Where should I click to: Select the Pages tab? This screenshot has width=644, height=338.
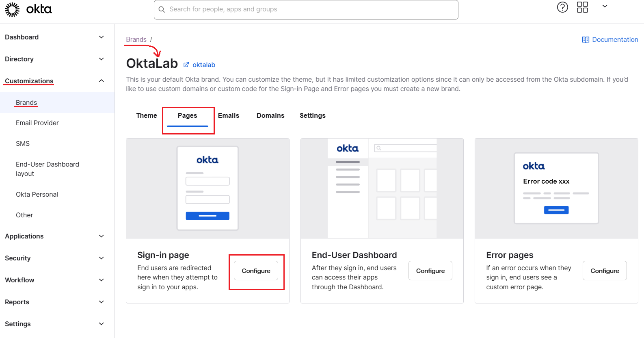(x=188, y=116)
